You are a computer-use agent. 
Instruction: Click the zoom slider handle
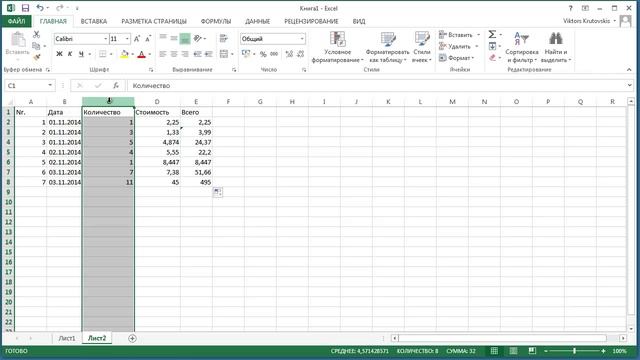(x=574, y=351)
